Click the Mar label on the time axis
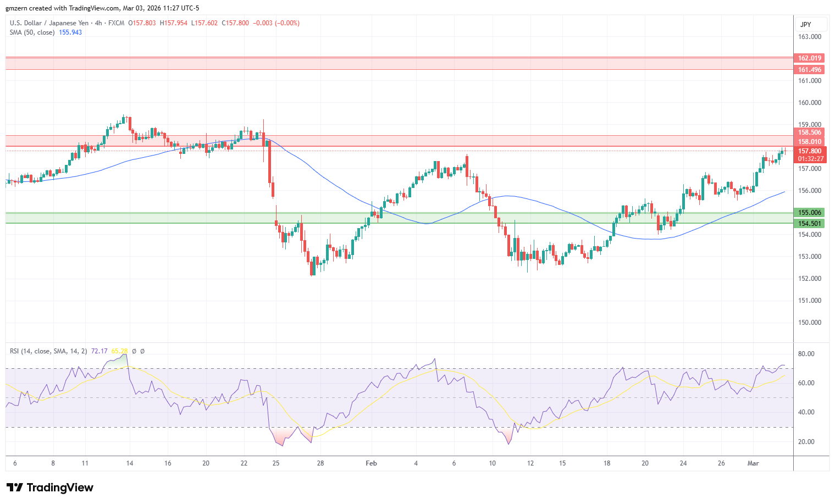Screen dimensions: 835x504 point(753,463)
